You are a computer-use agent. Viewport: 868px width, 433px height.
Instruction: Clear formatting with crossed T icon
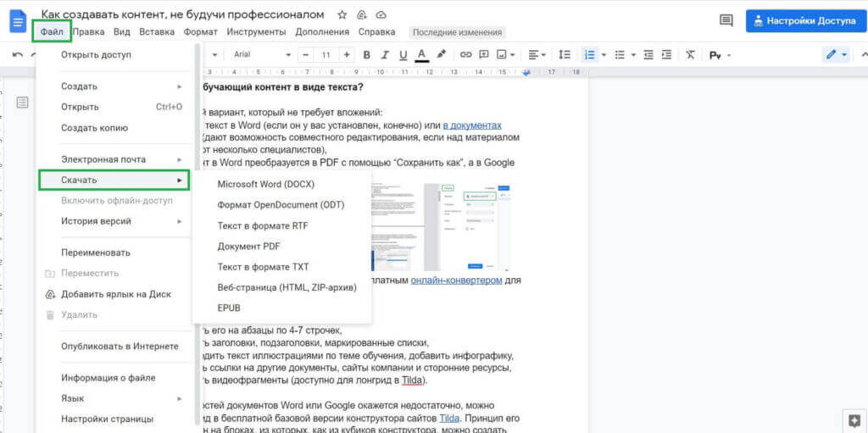click(690, 55)
